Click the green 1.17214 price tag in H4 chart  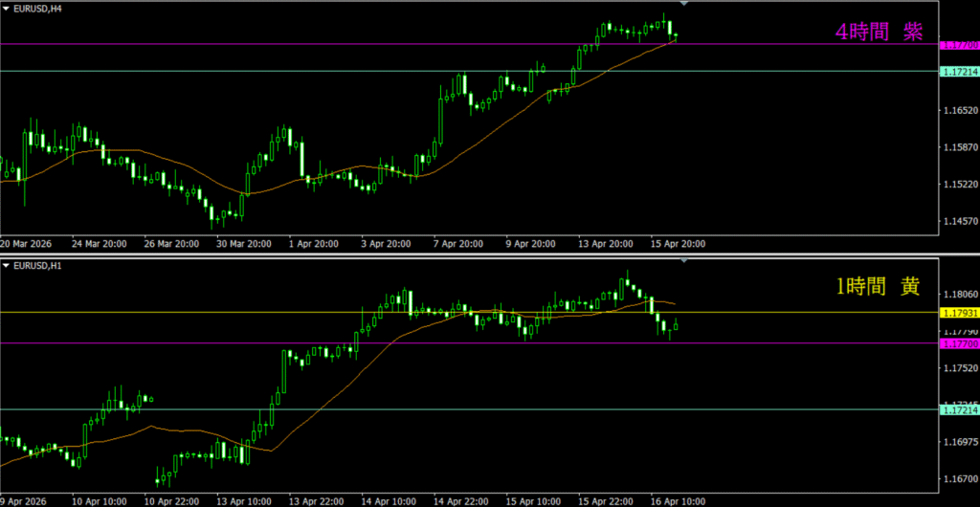click(x=959, y=72)
